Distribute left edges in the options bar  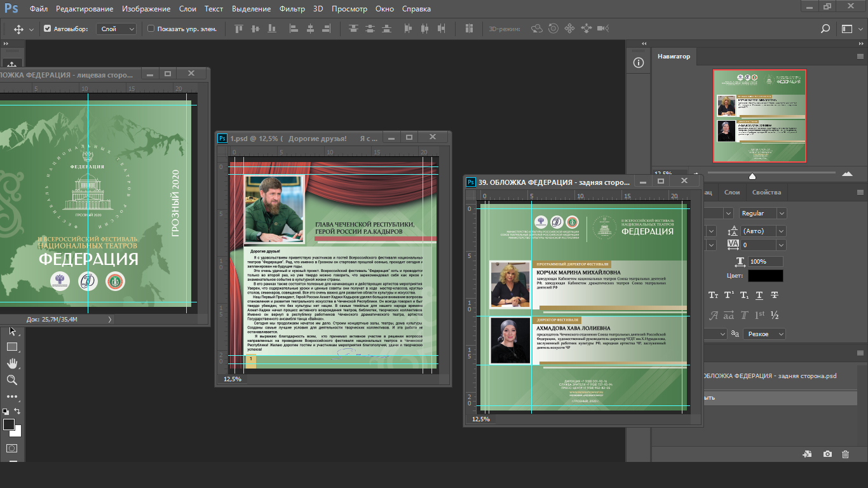(407, 29)
